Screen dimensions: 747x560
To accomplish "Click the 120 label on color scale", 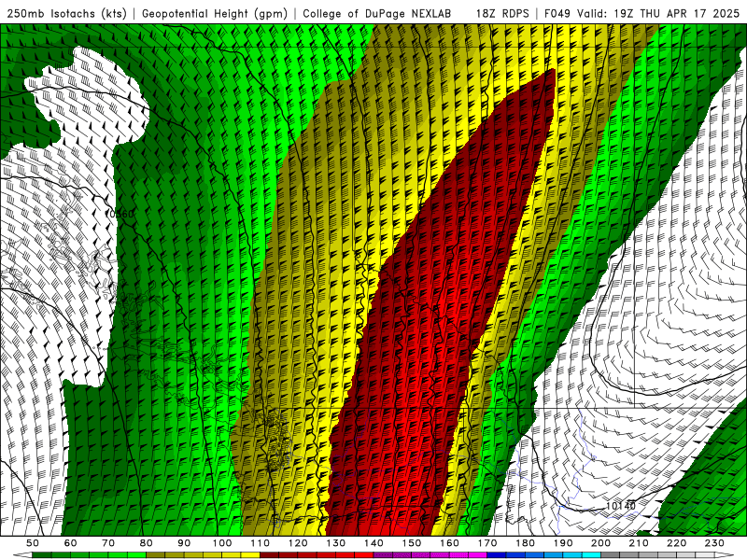I will pos(298,543).
